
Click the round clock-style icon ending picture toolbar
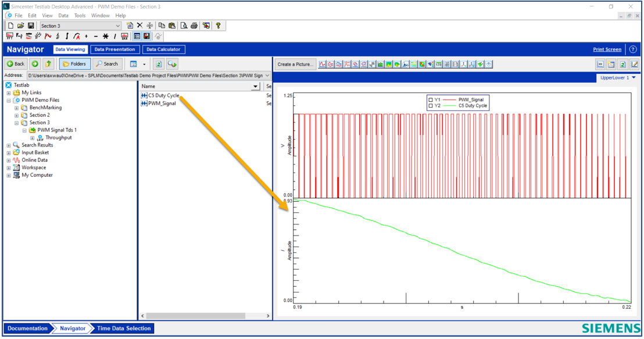coord(489,64)
